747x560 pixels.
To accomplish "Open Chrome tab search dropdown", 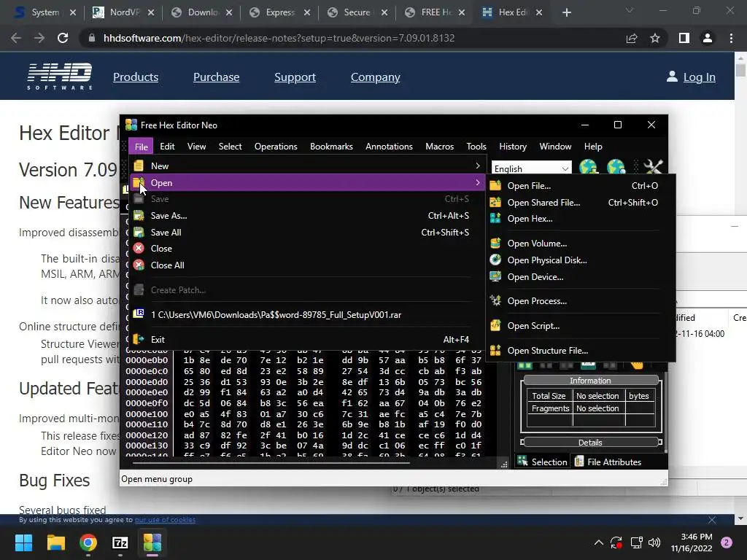I will tap(630, 10).
